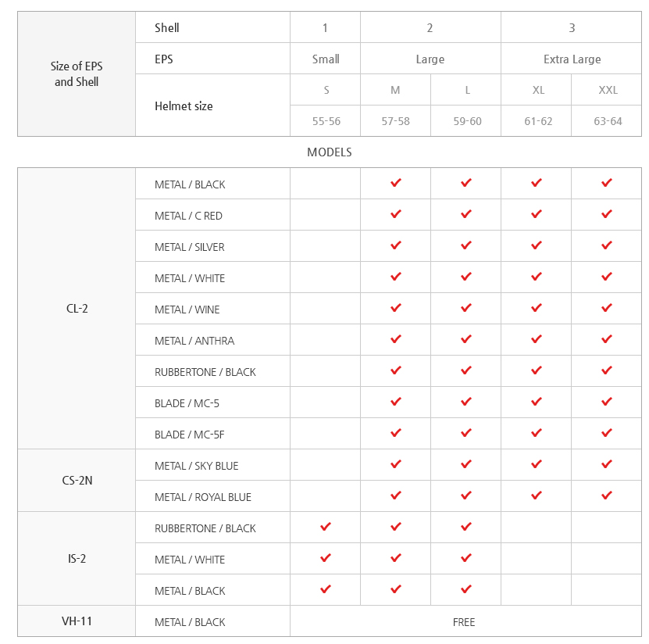Viewport: 649px width, 644px height.
Task: Click the Size of EPS and Shell cell
Action: [77, 74]
